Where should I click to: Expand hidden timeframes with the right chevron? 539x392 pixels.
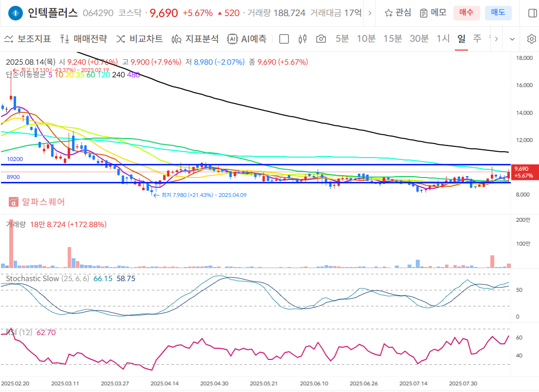496,39
